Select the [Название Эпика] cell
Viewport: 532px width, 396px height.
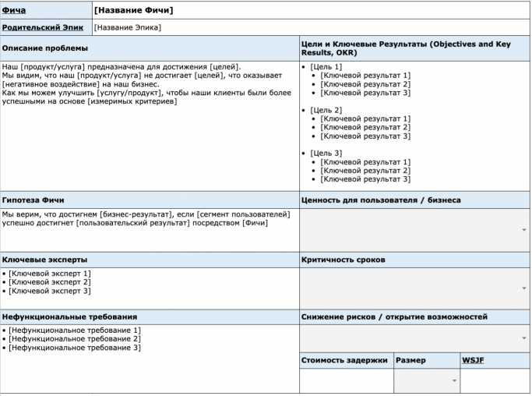tap(311, 27)
